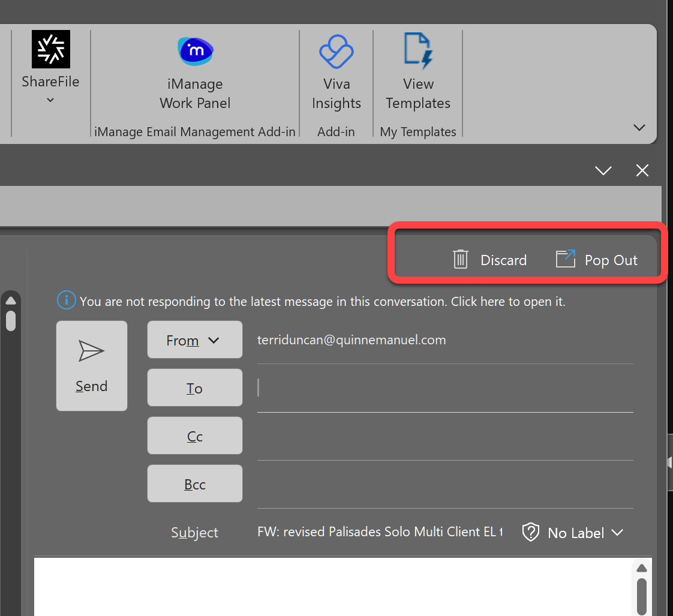Click the Discard trash icon

[x=460, y=259]
